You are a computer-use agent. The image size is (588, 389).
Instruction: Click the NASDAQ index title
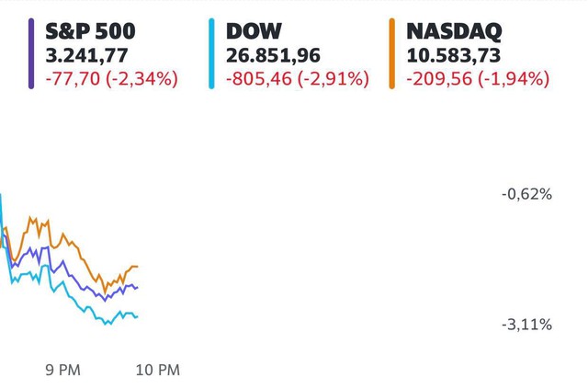pos(454,31)
